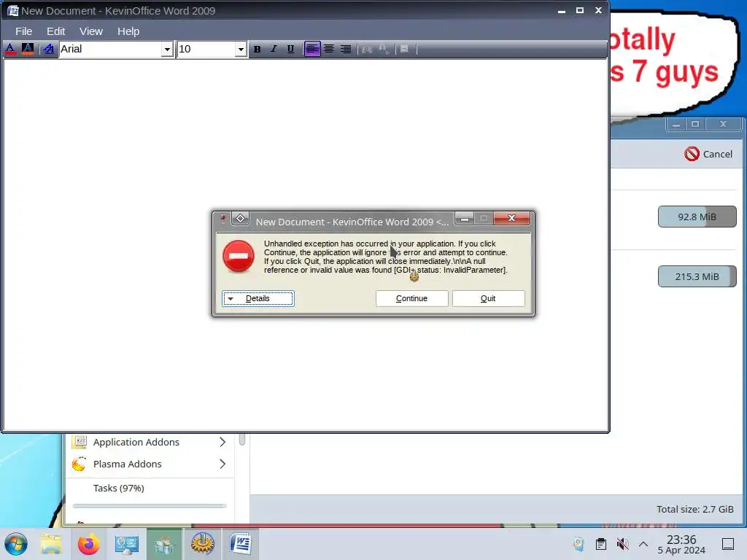Launch Firefox from taskbar
Image resolution: width=747 pixels, height=560 pixels.
[x=88, y=544]
